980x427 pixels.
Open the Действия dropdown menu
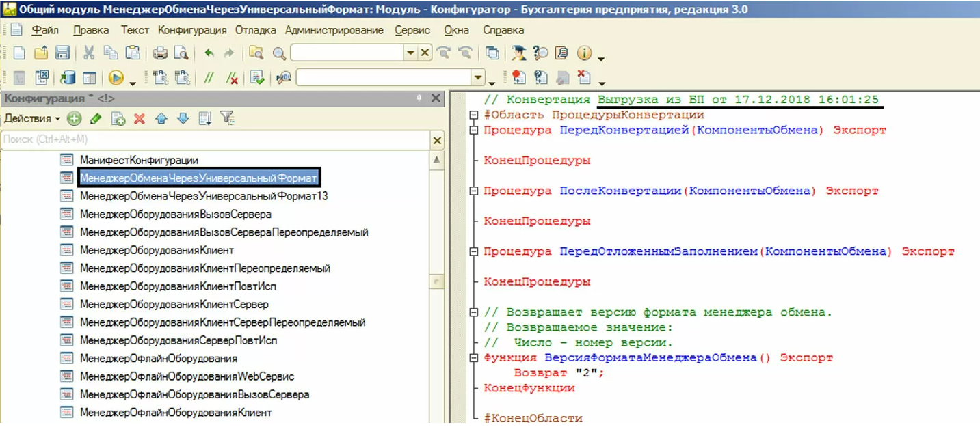pyautogui.click(x=31, y=119)
